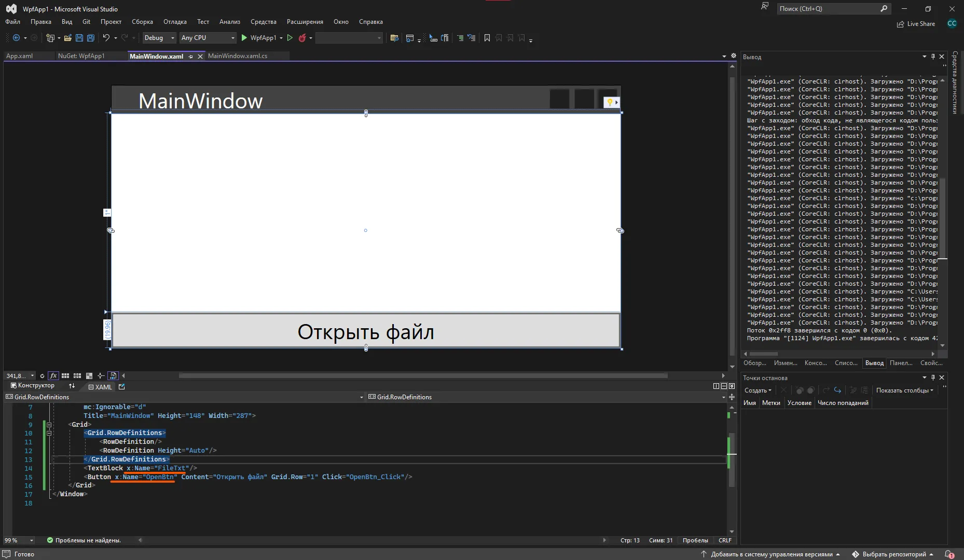This screenshot has height=560, width=964.
Task: Click the designer horizontal scrollbar thumb
Action: (423, 375)
